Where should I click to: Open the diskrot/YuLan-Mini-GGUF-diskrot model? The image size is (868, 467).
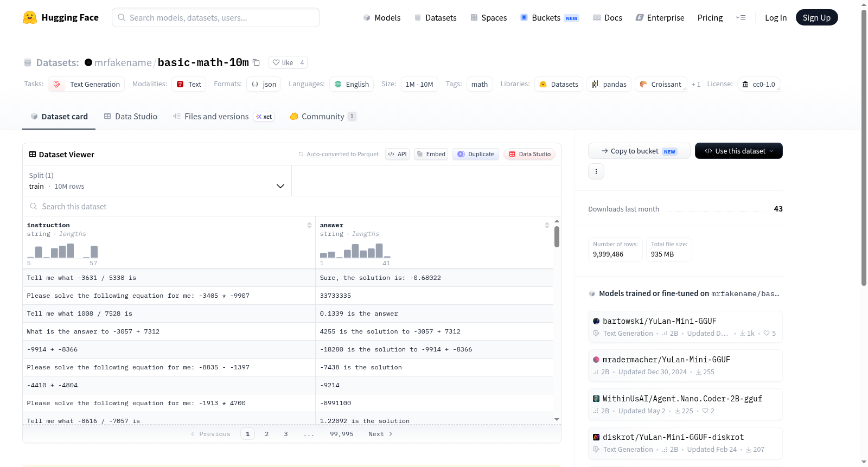(685, 443)
